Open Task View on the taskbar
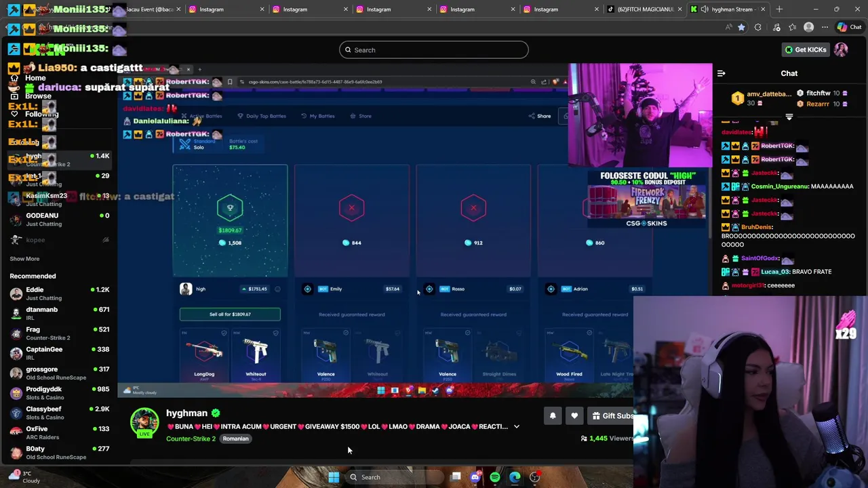 tap(456, 477)
